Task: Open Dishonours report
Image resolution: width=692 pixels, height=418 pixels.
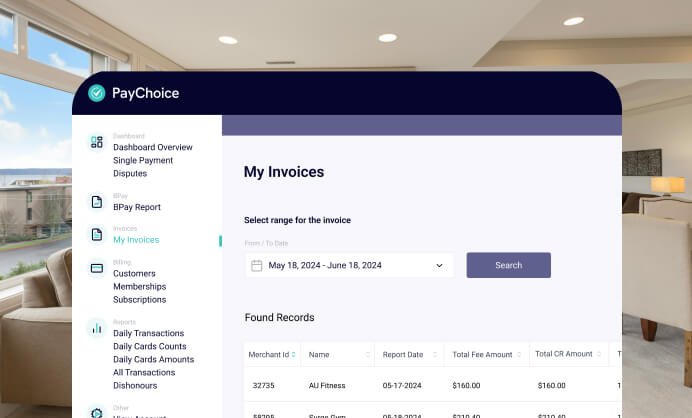Action: click(x=135, y=386)
